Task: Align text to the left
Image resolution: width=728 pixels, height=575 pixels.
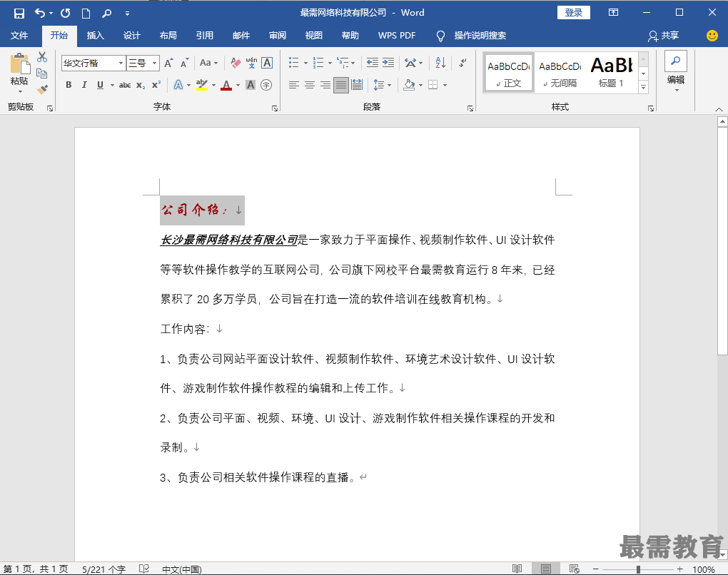Action: pos(293,85)
